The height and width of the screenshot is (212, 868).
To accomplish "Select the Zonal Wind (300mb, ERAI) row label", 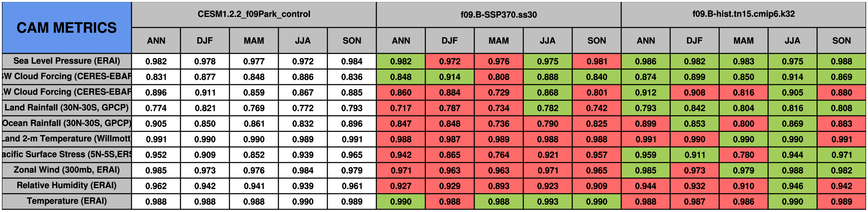I will (x=66, y=170).
